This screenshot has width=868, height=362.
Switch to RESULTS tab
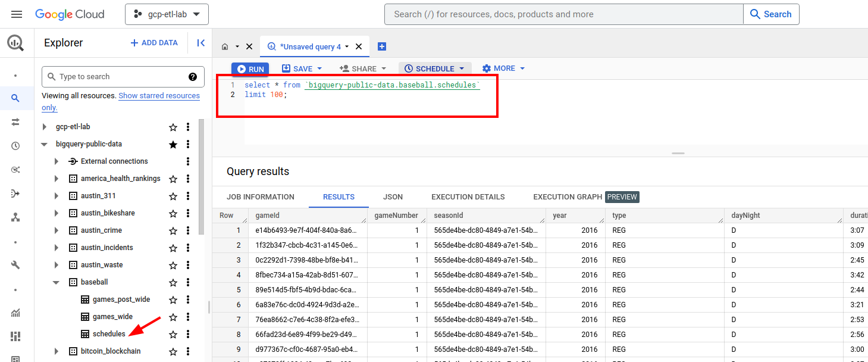tap(339, 197)
